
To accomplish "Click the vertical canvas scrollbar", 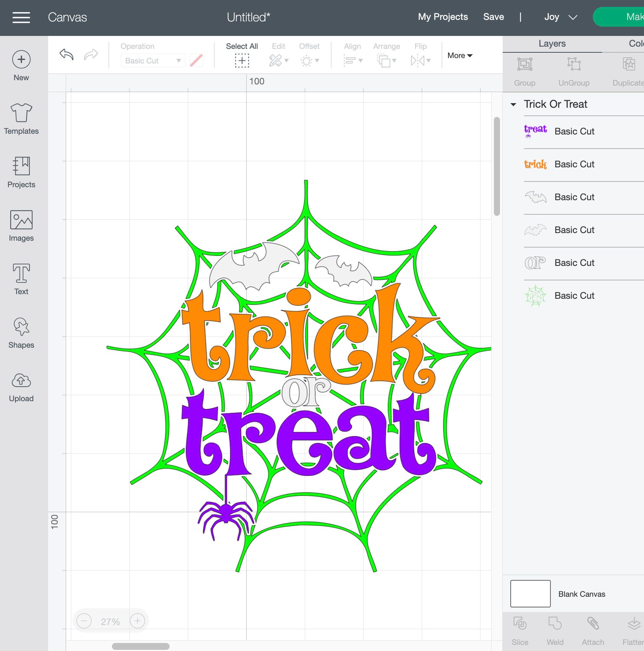I will click(x=497, y=167).
